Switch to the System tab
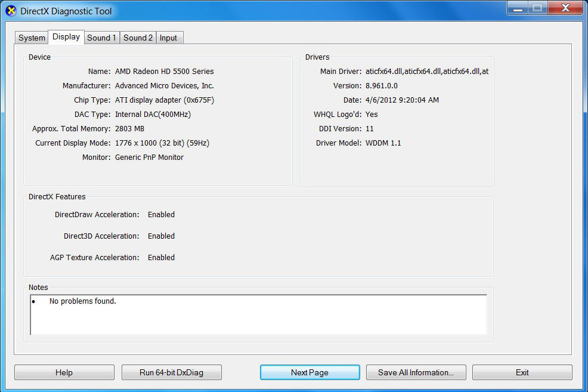Viewport: 588px width, 392px height. (x=32, y=38)
